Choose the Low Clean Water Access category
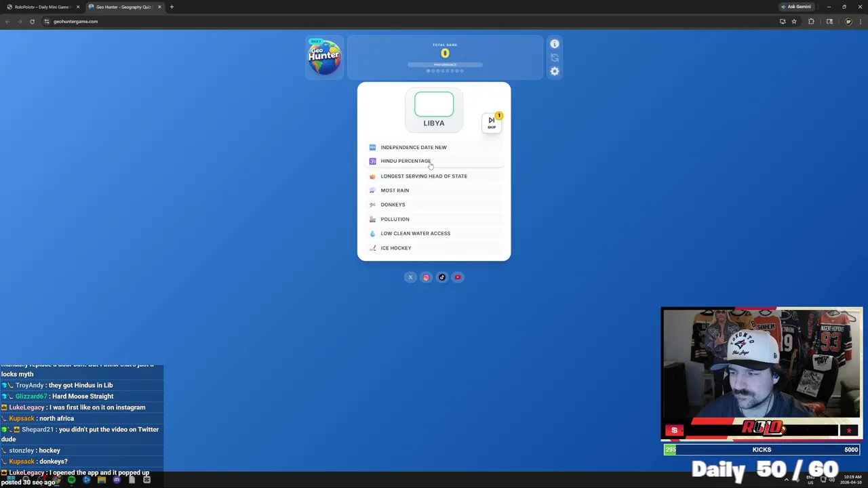Screen dimensions: 868x488 coord(434,233)
